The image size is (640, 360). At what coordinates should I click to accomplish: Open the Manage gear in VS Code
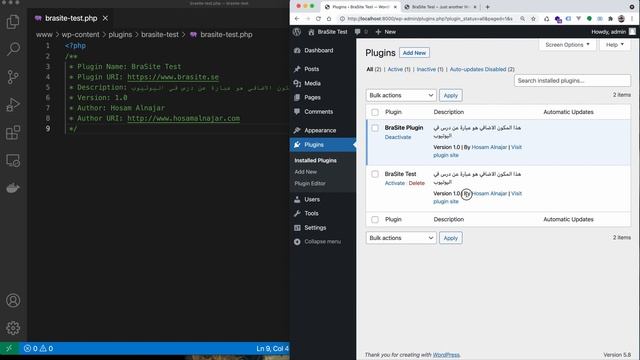pyautogui.click(x=13, y=328)
